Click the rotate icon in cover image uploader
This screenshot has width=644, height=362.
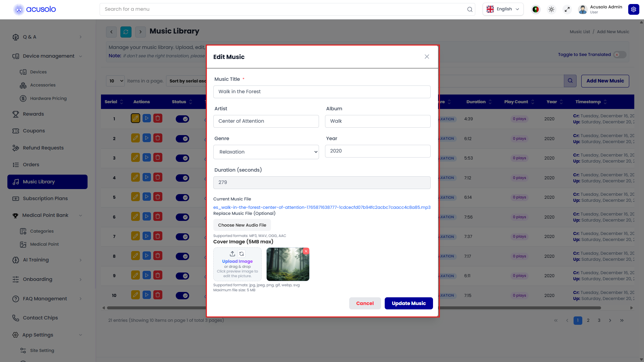[x=241, y=254]
